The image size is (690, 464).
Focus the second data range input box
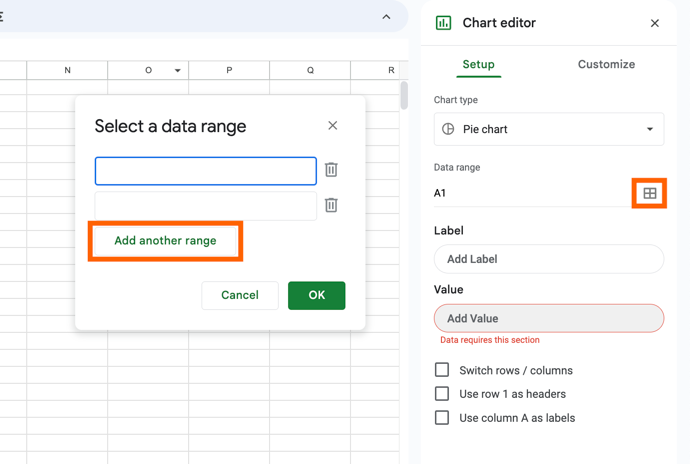pos(206,206)
